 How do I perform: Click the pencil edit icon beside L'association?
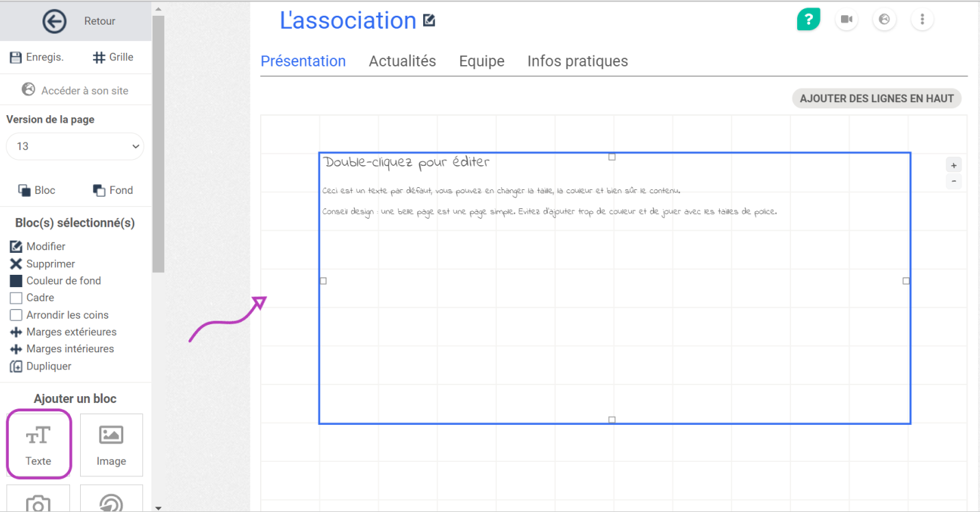429,21
